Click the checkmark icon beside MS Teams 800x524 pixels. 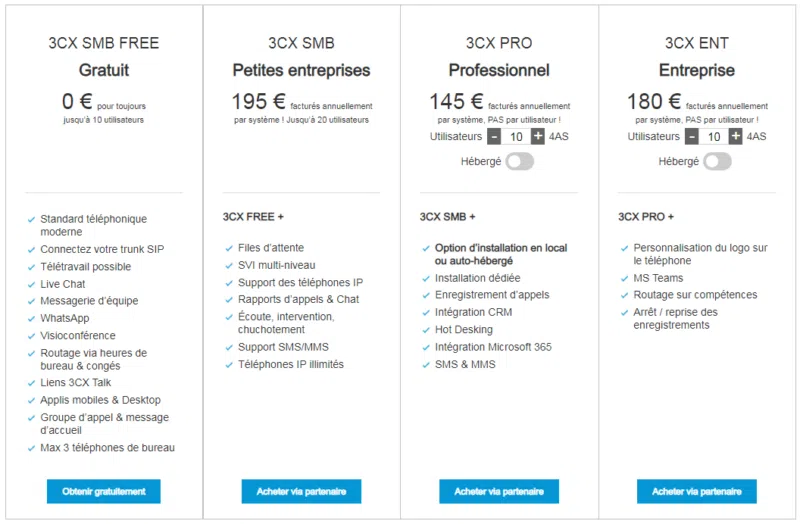(x=623, y=278)
